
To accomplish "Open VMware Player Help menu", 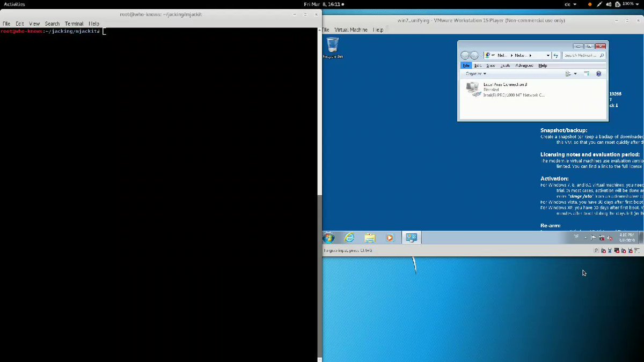I will [x=378, y=29].
